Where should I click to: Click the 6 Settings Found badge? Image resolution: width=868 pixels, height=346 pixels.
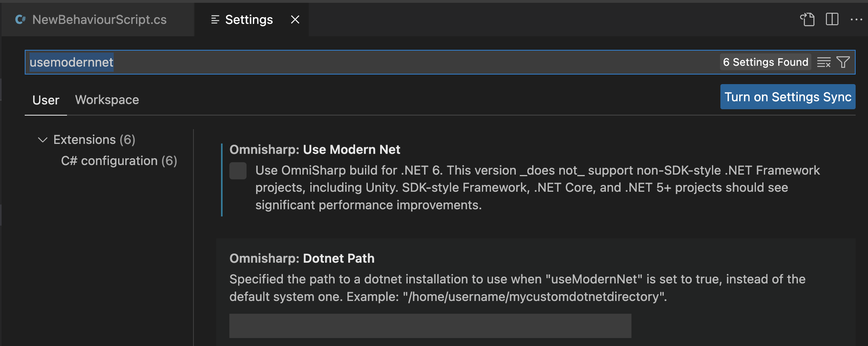765,62
